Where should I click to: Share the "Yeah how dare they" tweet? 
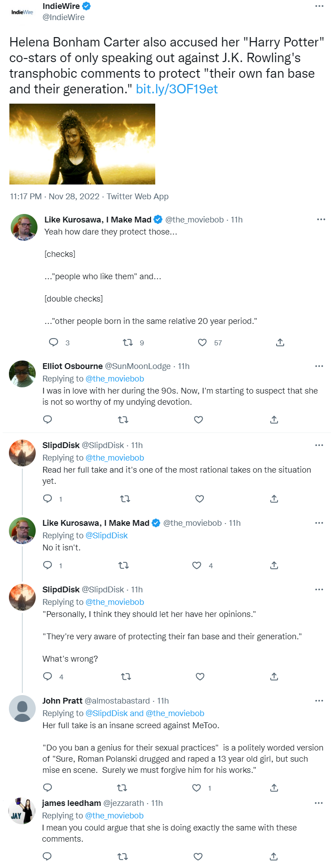coord(280,343)
